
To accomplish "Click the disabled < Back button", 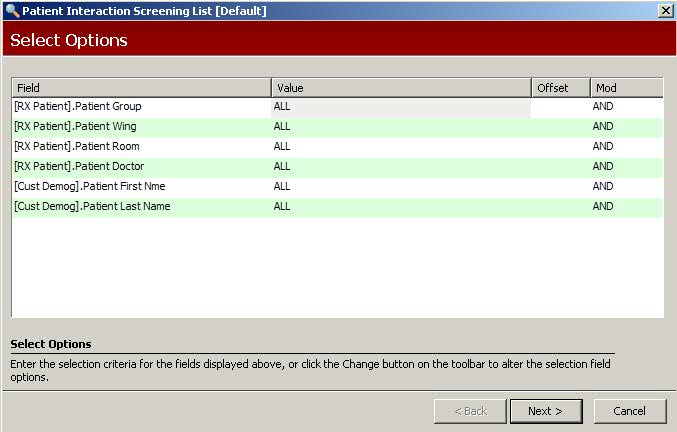I will click(470, 411).
